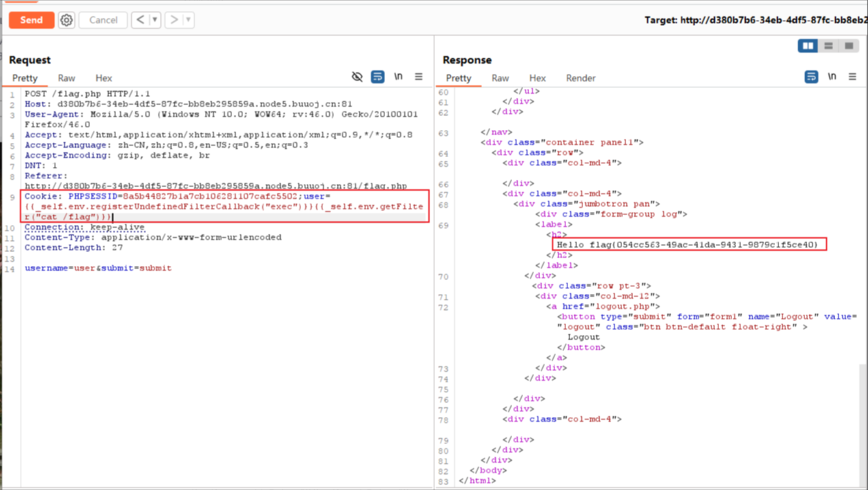Switch to the Response Hex tab
The width and height of the screenshot is (868, 490).
[x=537, y=78]
